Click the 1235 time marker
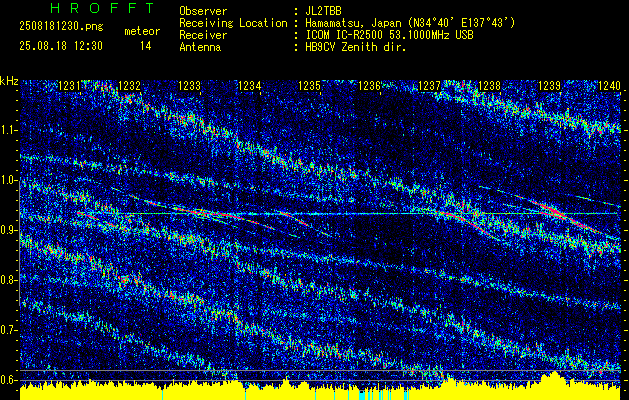 pyautogui.click(x=310, y=85)
